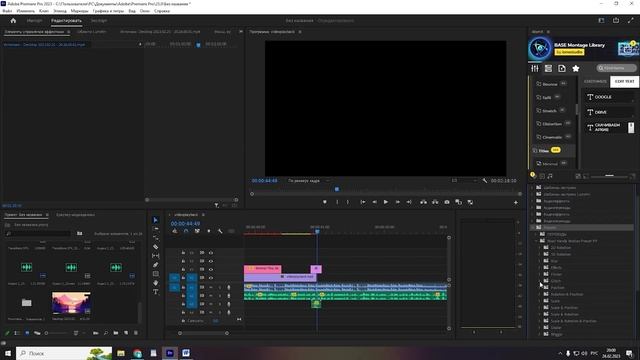Expand the Shake preset folder

click(x=540, y=327)
